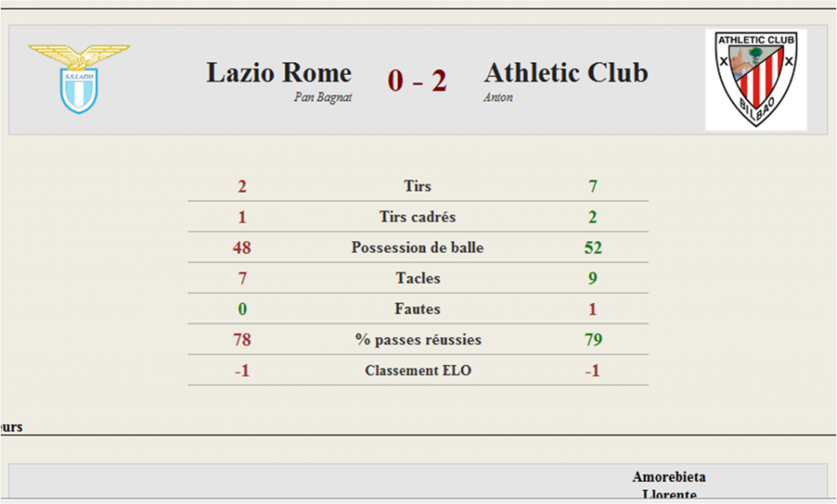Screen dimensions: 837x504
Task: Select the Classement ELO label
Action: (x=418, y=371)
